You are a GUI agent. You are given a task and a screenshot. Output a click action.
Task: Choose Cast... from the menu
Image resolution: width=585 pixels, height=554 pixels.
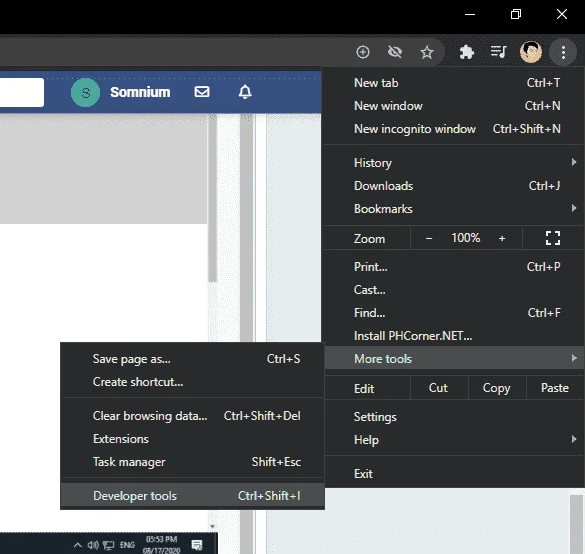pyautogui.click(x=453, y=290)
